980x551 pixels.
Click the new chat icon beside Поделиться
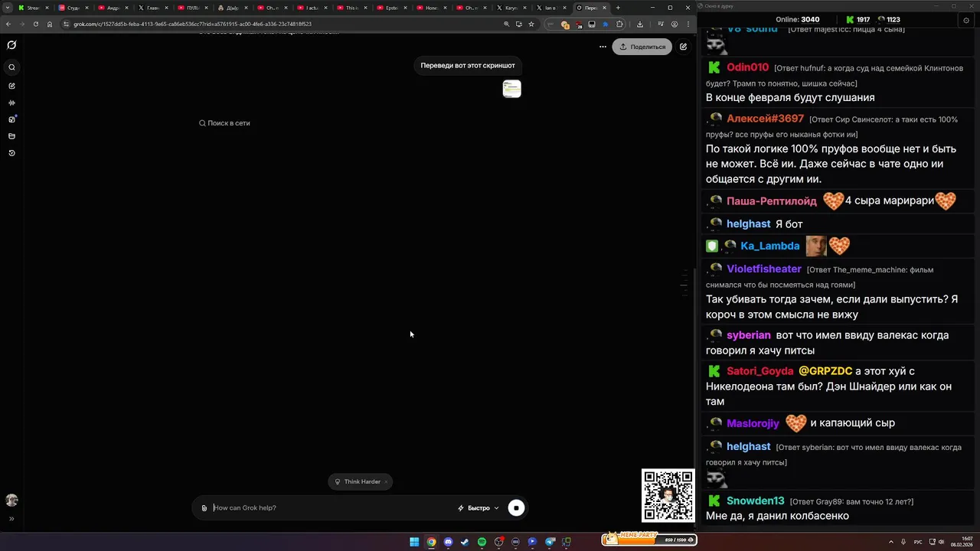683,47
